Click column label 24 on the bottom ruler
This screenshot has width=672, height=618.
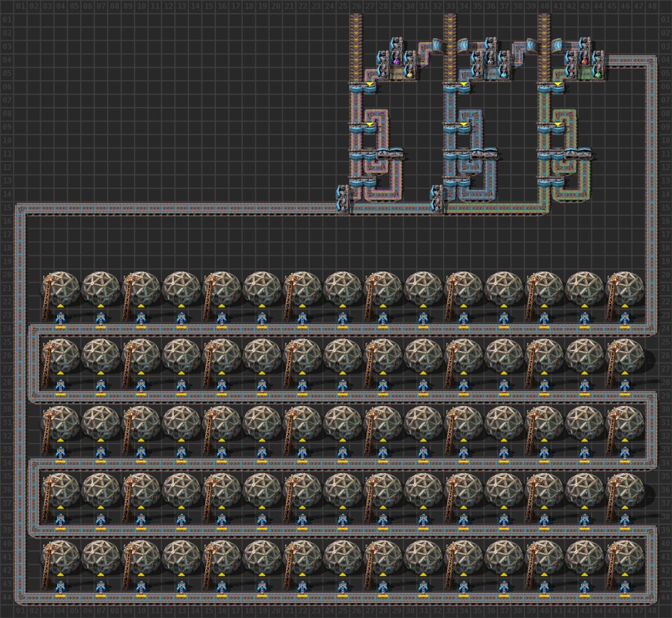329,611
